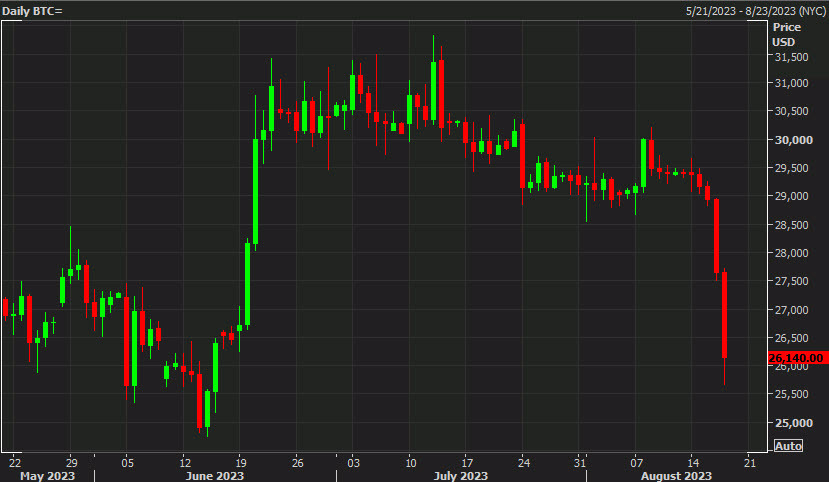This screenshot has height=482, width=829.
Task: Click the 31,000 price axis label
Action: click(x=791, y=83)
